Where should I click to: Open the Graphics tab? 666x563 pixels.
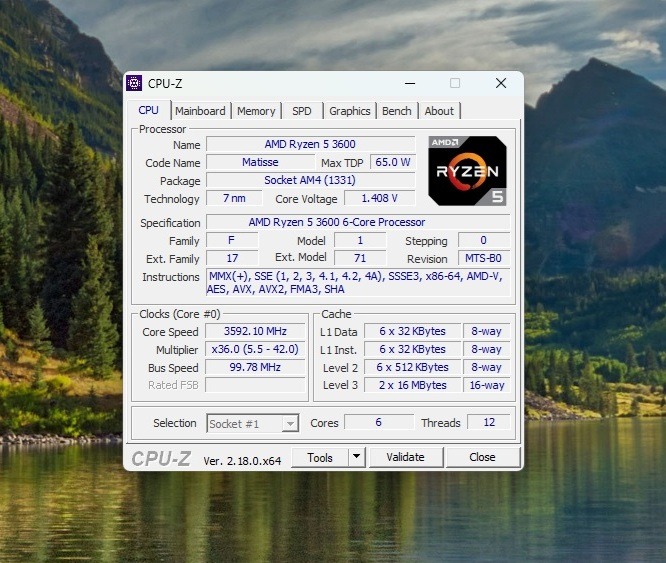(350, 111)
